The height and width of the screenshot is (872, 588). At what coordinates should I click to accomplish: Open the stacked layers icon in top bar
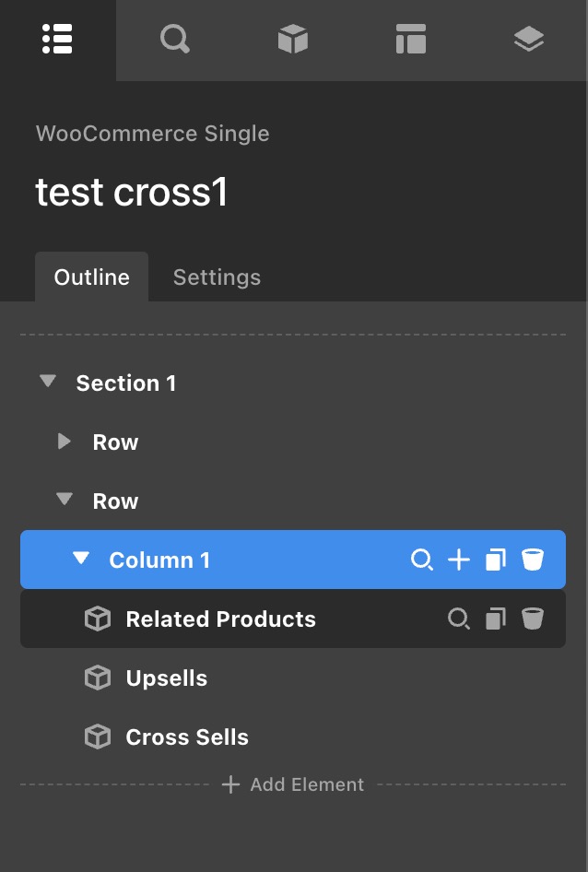[528, 40]
